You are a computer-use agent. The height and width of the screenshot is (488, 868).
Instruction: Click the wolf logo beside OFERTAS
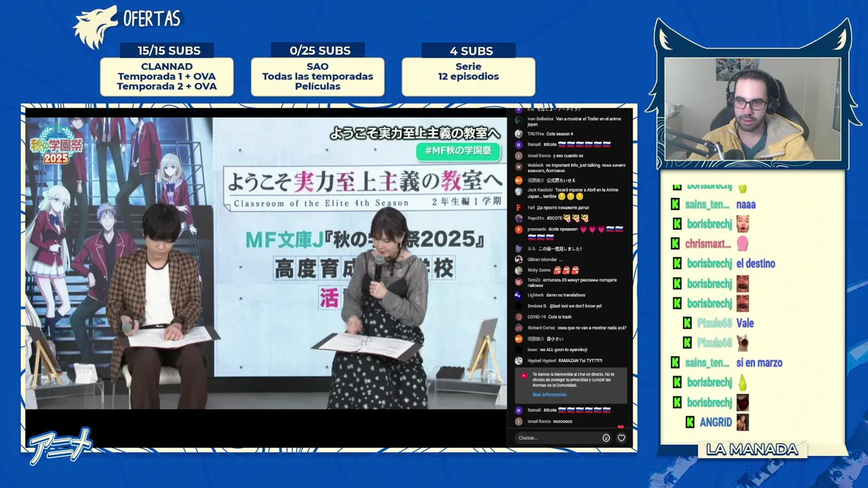tap(96, 27)
